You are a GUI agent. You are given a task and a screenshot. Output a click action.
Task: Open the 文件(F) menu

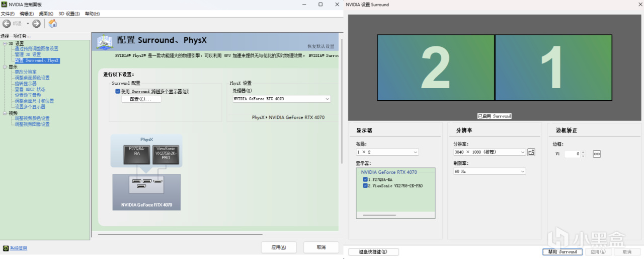pyautogui.click(x=8, y=14)
